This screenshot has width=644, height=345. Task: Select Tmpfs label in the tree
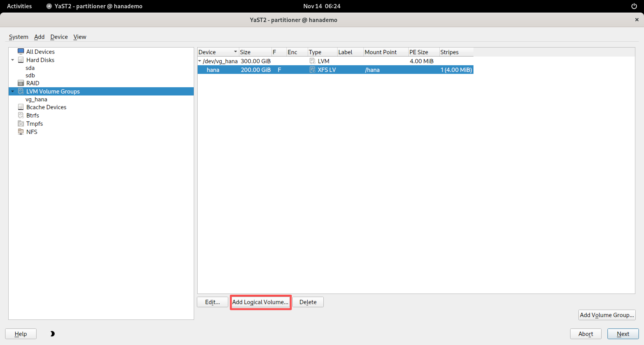[x=35, y=124]
